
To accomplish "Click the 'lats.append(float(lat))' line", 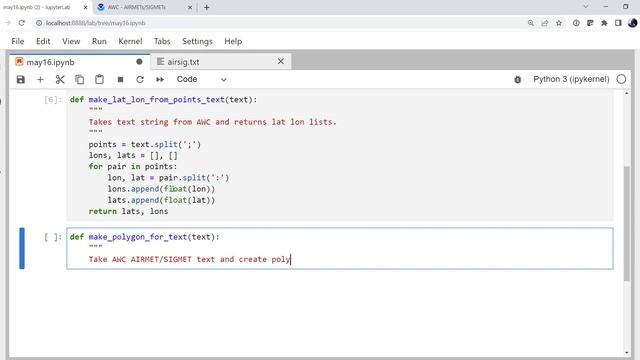I will click(x=161, y=200).
